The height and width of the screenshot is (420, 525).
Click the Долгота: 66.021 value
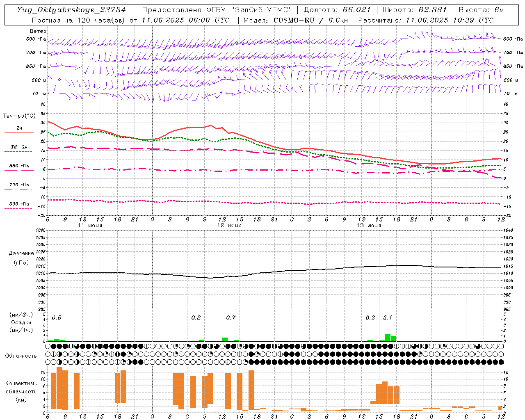point(337,10)
